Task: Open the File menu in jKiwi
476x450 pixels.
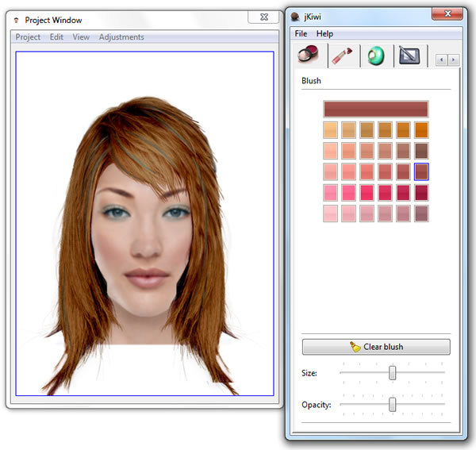Action: click(301, 33)
